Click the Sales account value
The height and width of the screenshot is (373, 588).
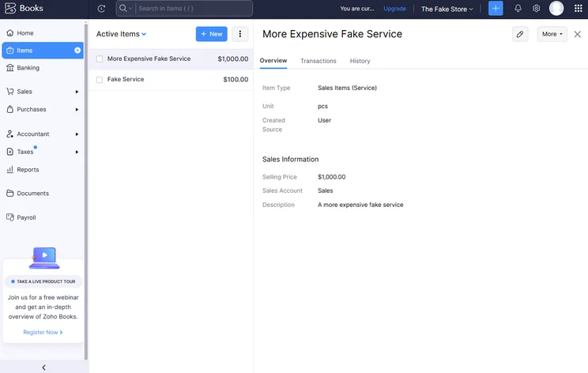pos(325,190)
